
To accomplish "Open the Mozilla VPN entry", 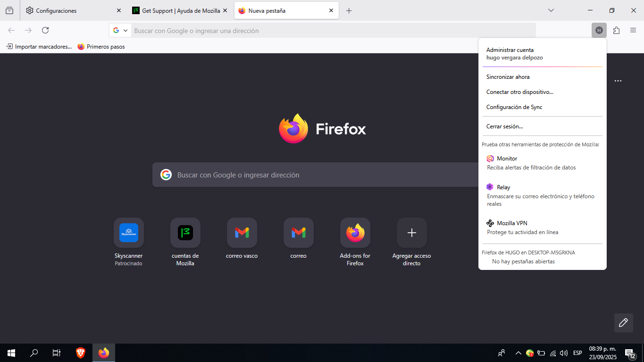I will coord(543,227).
